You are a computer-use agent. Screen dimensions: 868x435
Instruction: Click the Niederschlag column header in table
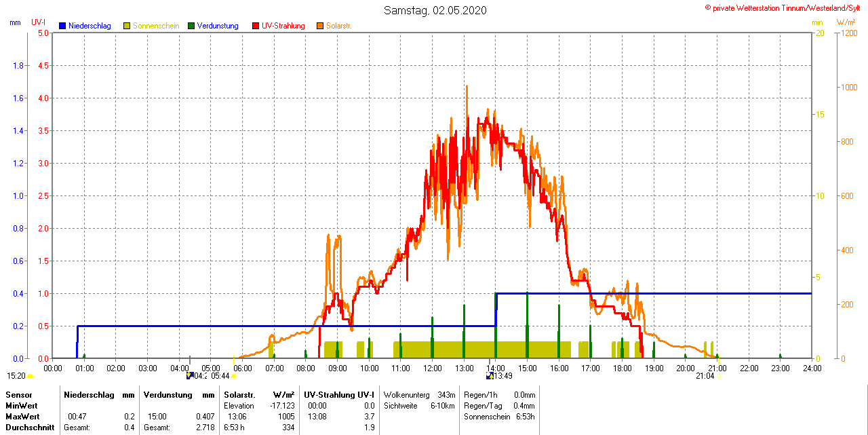[x=90, y=394]
